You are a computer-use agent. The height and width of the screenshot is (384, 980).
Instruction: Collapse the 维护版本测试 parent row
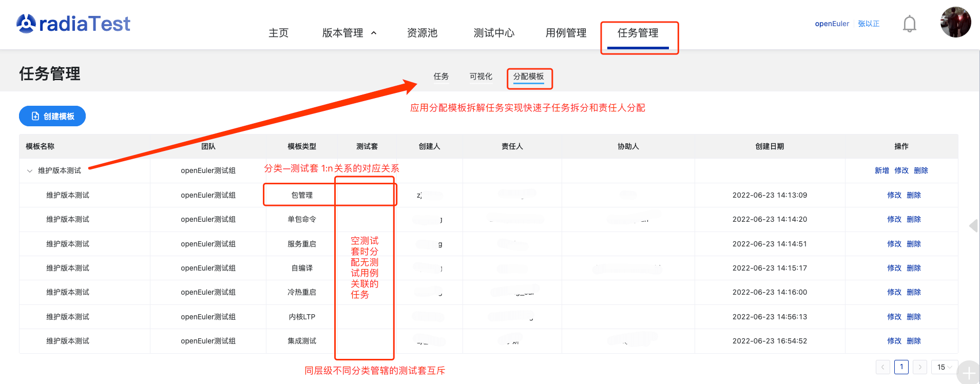tap(30, 171)
